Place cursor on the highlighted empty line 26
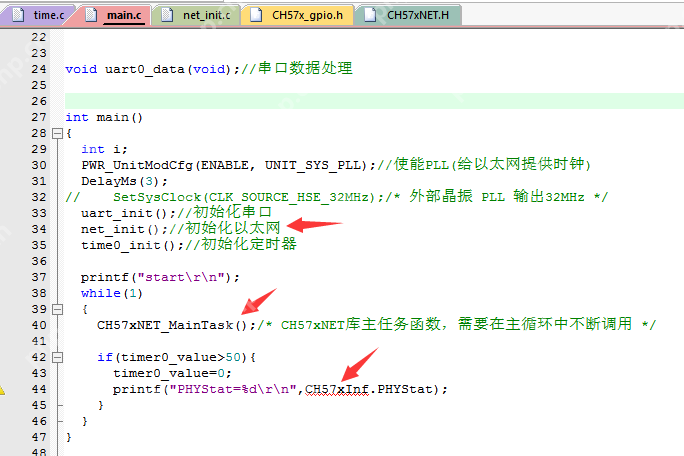This screenshot has height=456, width=684. [374, 101]
